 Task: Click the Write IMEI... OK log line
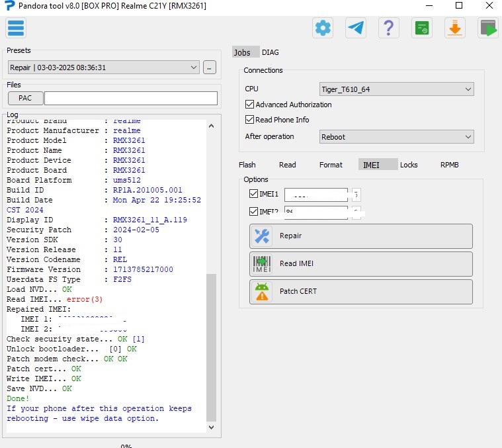(44, 379)
